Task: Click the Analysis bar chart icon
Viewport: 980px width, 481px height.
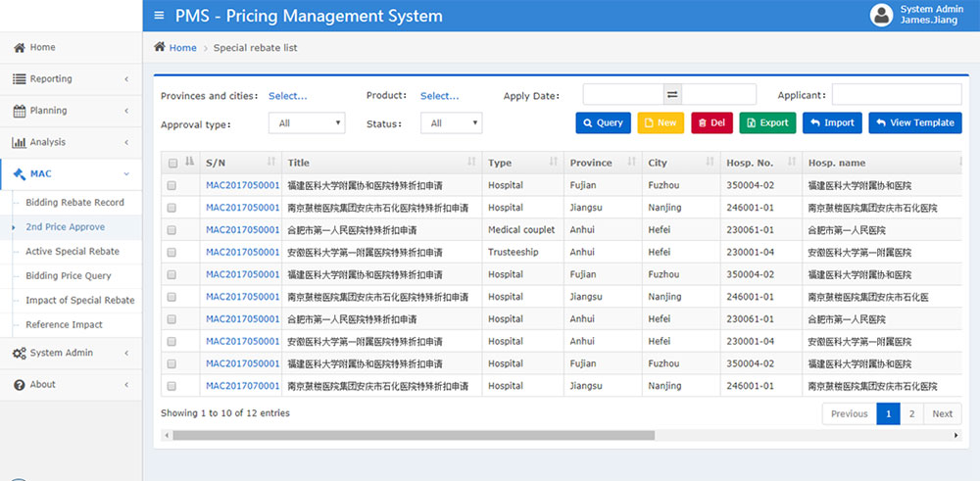Action: pyautogui.click(x=20, y=142)
